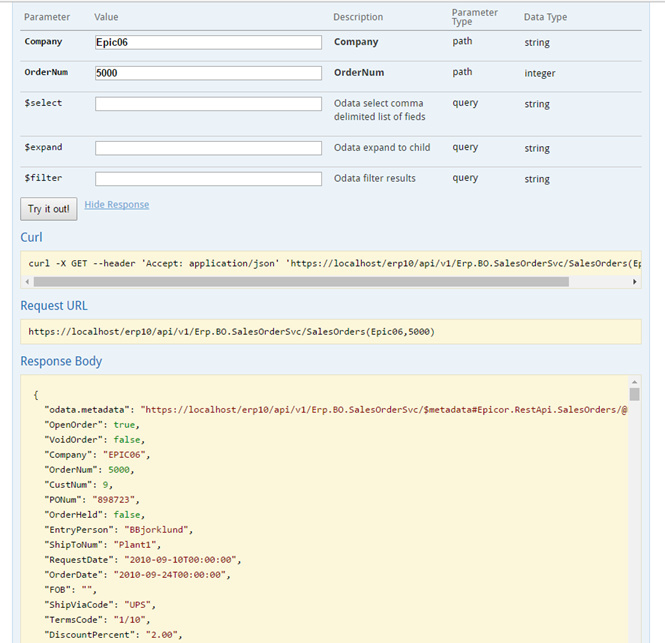Click the OrderDate value 2010-09-24T00:00:00
665x643 pixels.
[170, 575]
